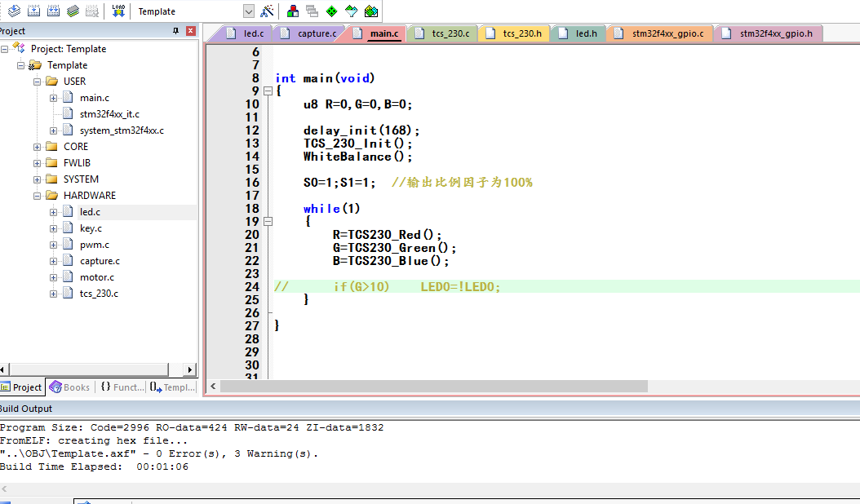The height and width of the screenshot is (504, 860).
Task: Open the stm32f4xx_gpio.c editor tab
Action: (x=660, y=33)
